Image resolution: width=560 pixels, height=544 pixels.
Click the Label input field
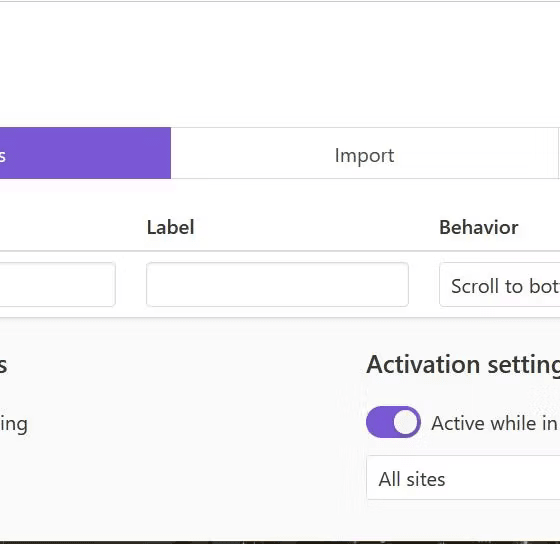click(x=277, y=284)
